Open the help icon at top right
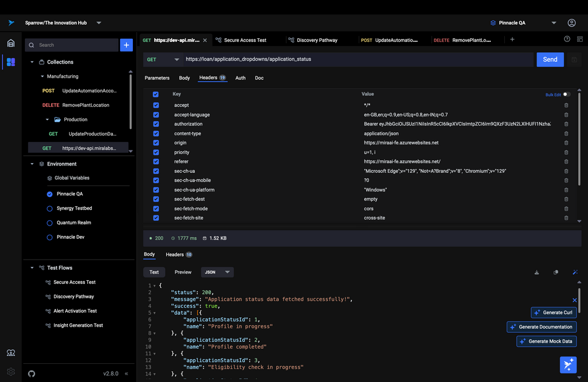This screenshot has height=382, width=588. click(567, 39)
